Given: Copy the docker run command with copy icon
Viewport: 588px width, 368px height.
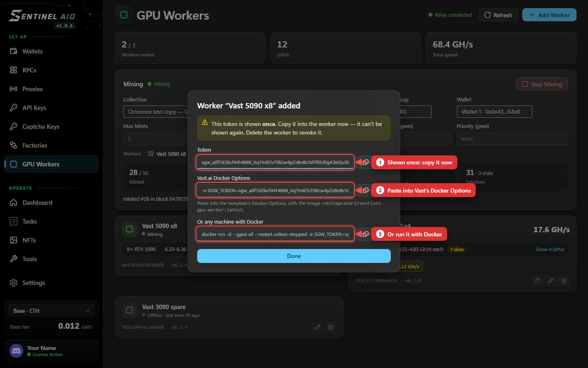Looking at the screenshot, I should pyautogui.click(x=365, y=234).
